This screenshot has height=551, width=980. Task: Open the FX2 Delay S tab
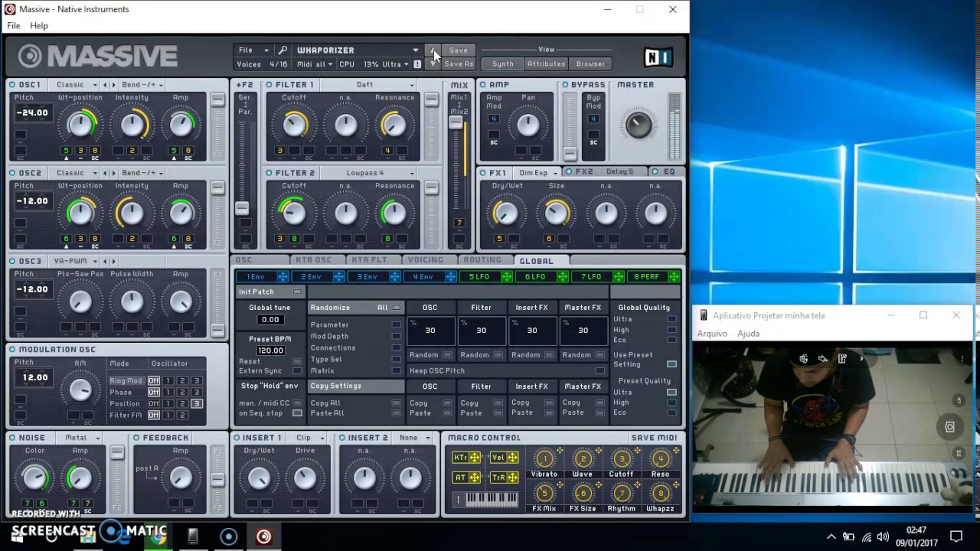pyautogui.click(x=605, y=172)
